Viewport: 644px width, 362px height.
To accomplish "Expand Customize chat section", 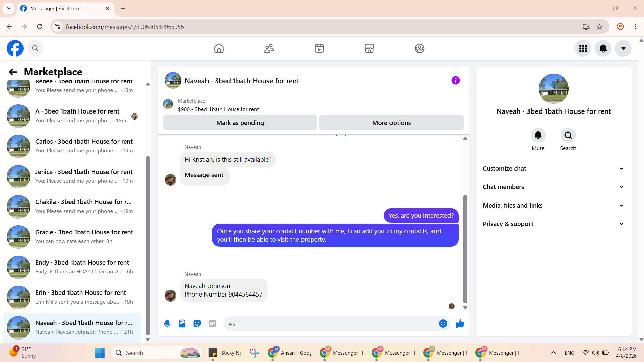I will click(x=553, y=169).
